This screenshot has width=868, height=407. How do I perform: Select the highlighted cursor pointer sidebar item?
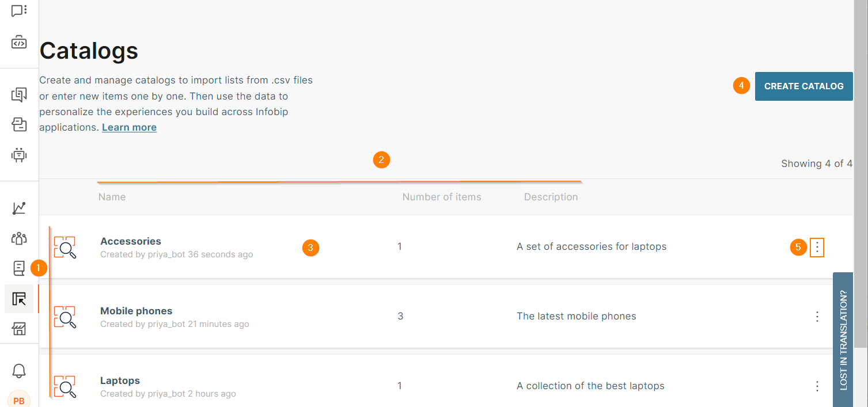(x=19, y=299)
